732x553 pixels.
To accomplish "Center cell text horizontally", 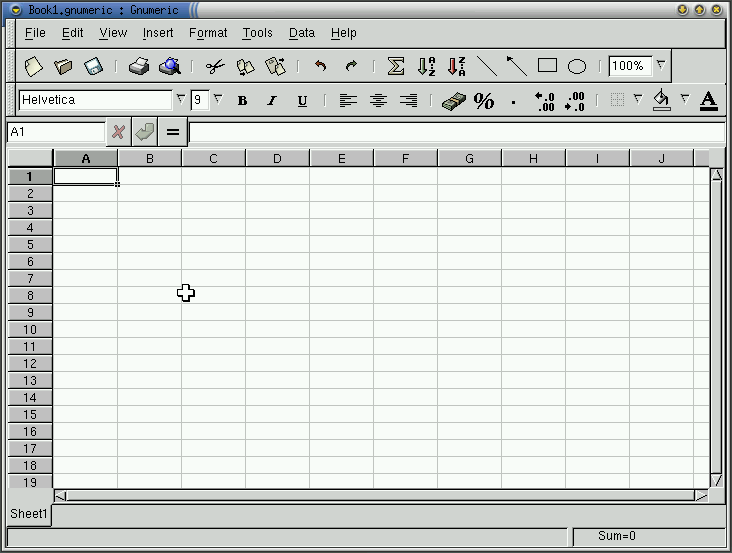I will click(x=378, y=100).
